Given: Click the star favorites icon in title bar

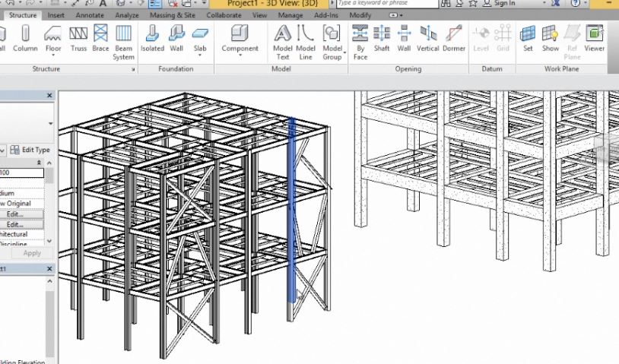Looking at the screenshot, I should pos(473,4).
